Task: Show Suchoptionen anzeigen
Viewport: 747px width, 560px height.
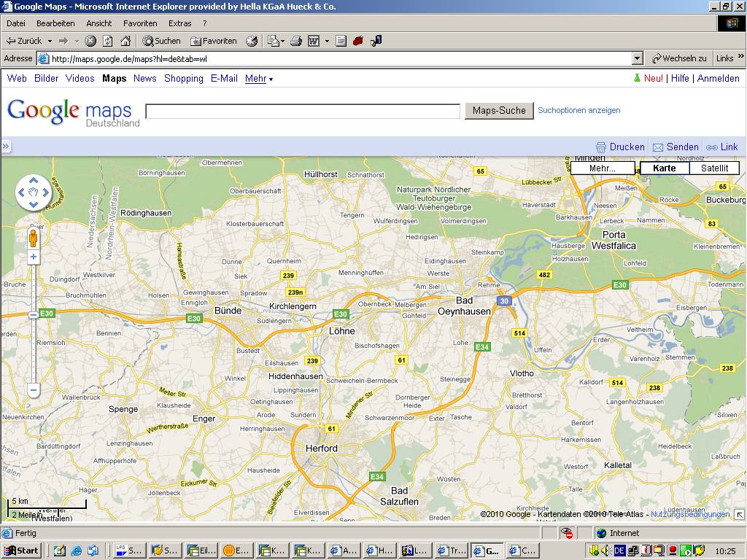Action: (578, 111)
